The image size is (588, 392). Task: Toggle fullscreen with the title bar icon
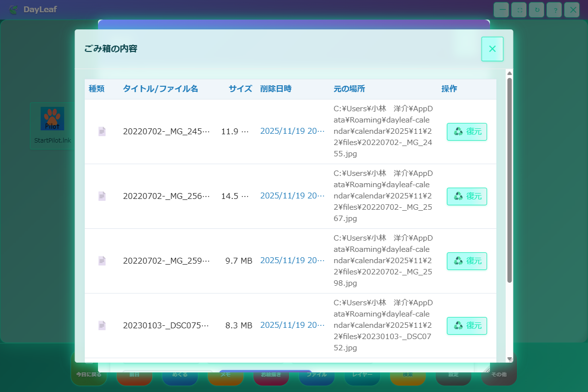pos(519,10)
